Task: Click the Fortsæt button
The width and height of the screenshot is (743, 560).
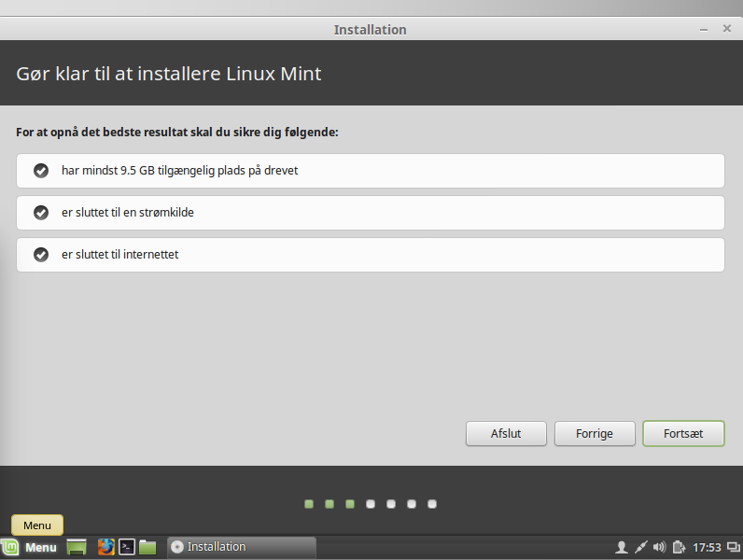Action: [683, 433]
